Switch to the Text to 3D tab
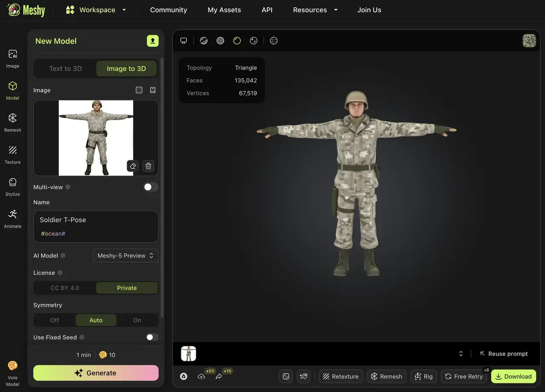The height and width of the screenshot is (392, 545). pyautogui.click(x=65, y=69)
